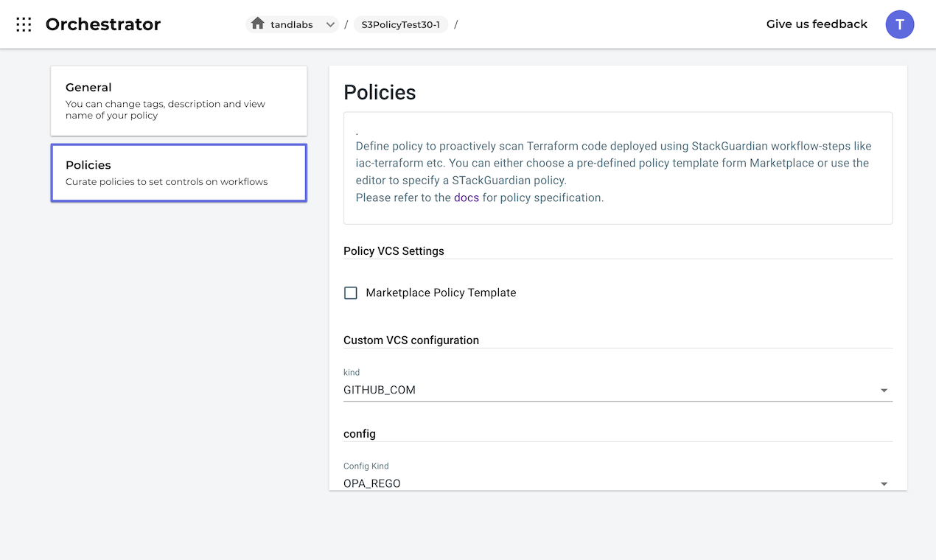Go to S3PolicyTest30-1 breadcrumb
Screen dimensions: 936x560
coord(400,24)
